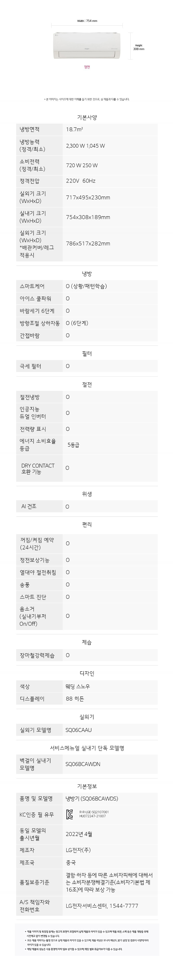Click the 에너지 소비효율 등급 5등급 value
Screen dimensions: 173x980
point(73,445)
